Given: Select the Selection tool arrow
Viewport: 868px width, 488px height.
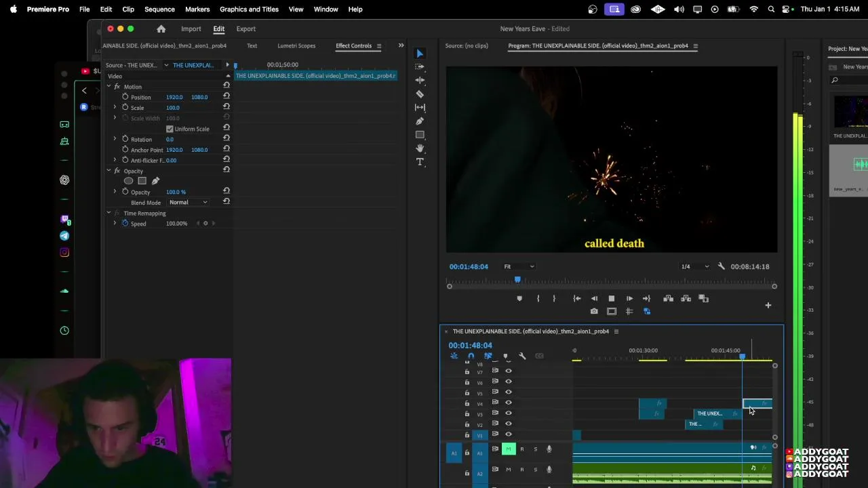Looking at the screenshot, I should (420, 54).
